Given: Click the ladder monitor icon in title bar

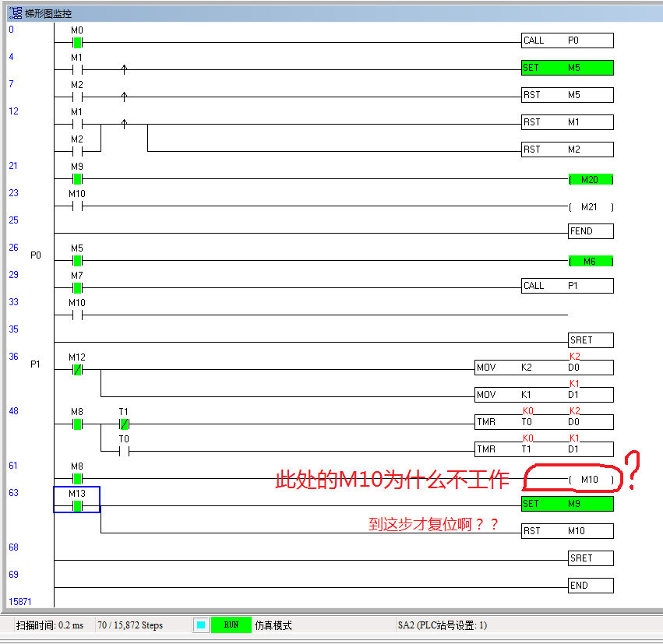Looking at the screenshot, I should pos(15,13).
